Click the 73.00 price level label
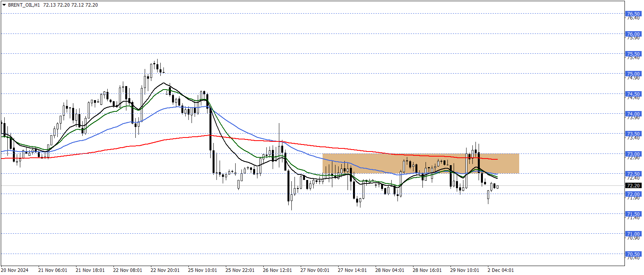 click(633, 154)
